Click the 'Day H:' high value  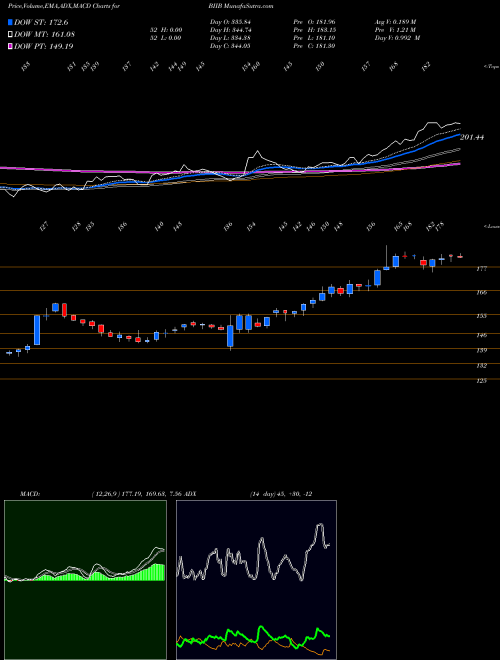pos(230,30)
